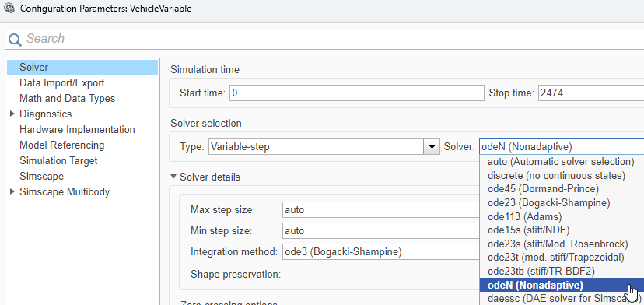
Task: Collapse the Solver details section
Action: [173, 177]
